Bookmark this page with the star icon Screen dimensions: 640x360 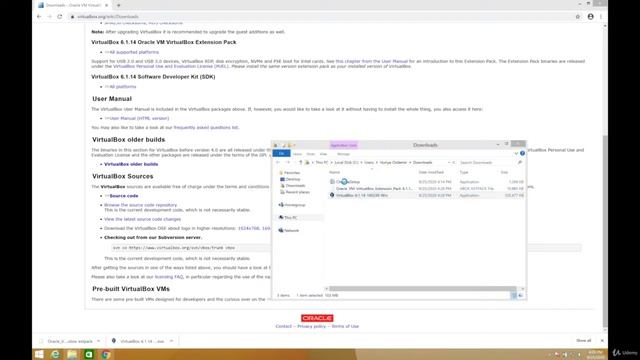click(x=578, y=17)
